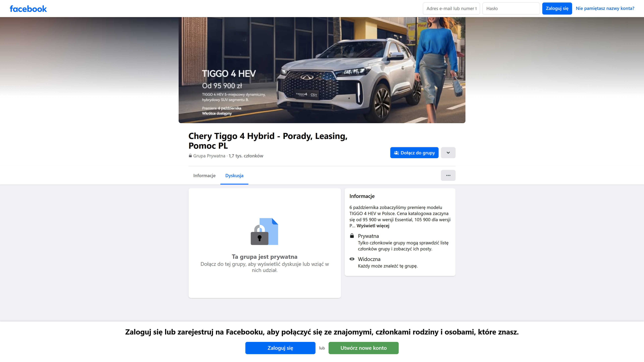Expand the chevron dropdown beside Dołącz do grupy
644x362 pixels.
pos(448,153)
